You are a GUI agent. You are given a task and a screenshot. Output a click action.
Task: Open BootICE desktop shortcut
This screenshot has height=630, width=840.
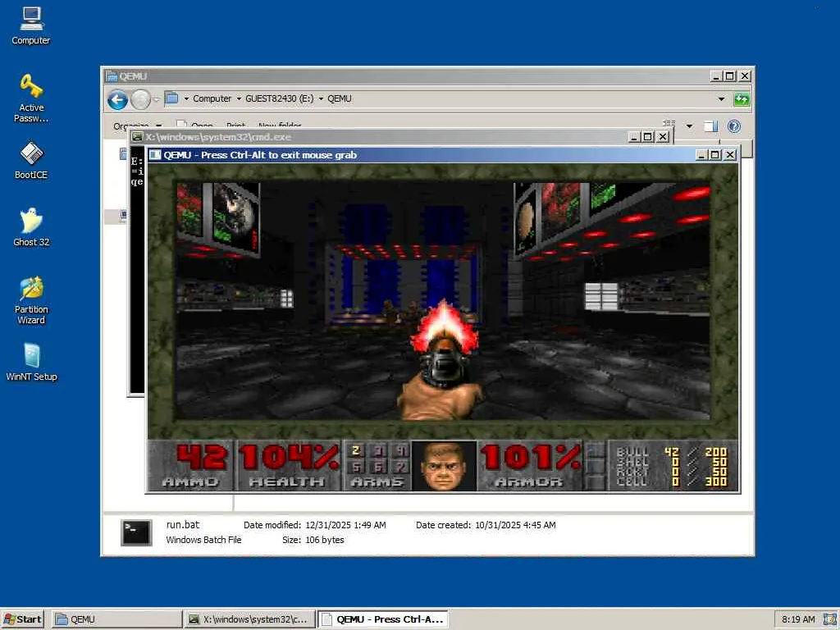click(31, 160)
